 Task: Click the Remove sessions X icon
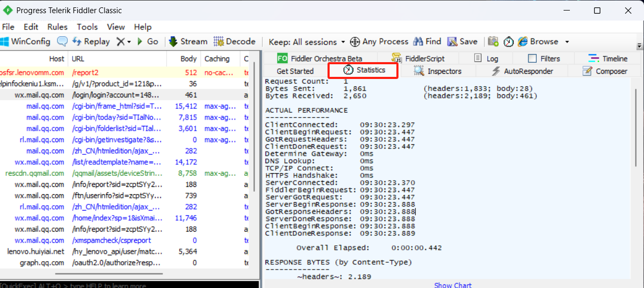tap(120, 42)
